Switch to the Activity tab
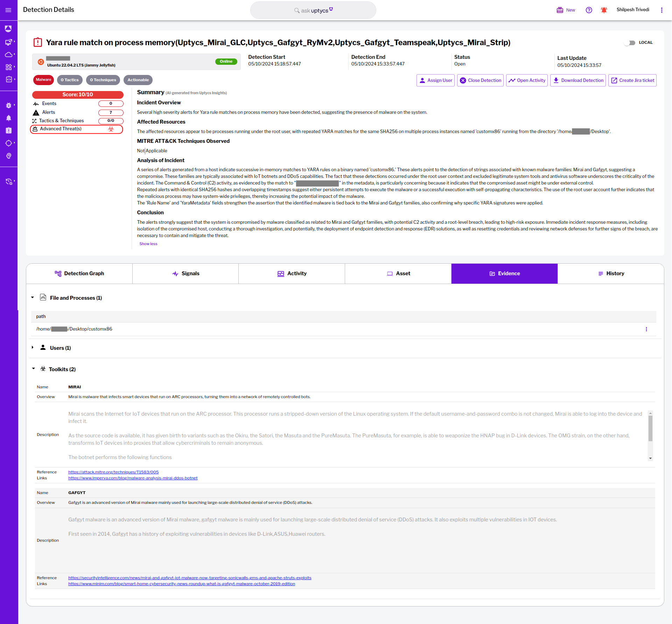Image resolution: width=672 pixels, height=624 pixels. [292, 273]
